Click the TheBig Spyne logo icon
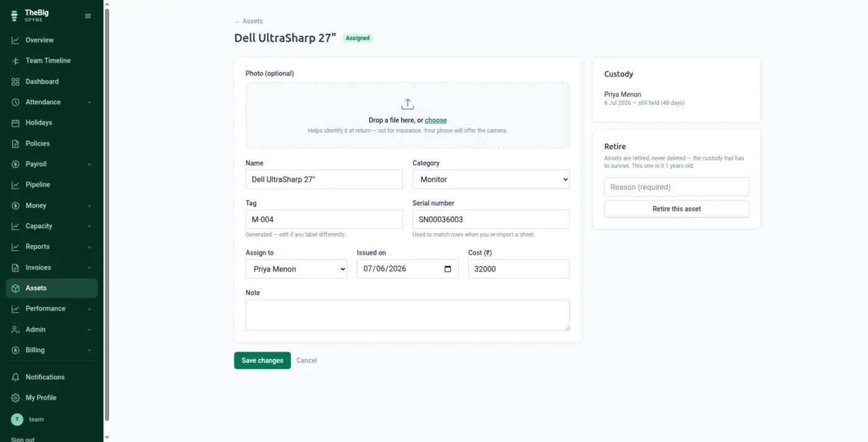 (15, 15)
